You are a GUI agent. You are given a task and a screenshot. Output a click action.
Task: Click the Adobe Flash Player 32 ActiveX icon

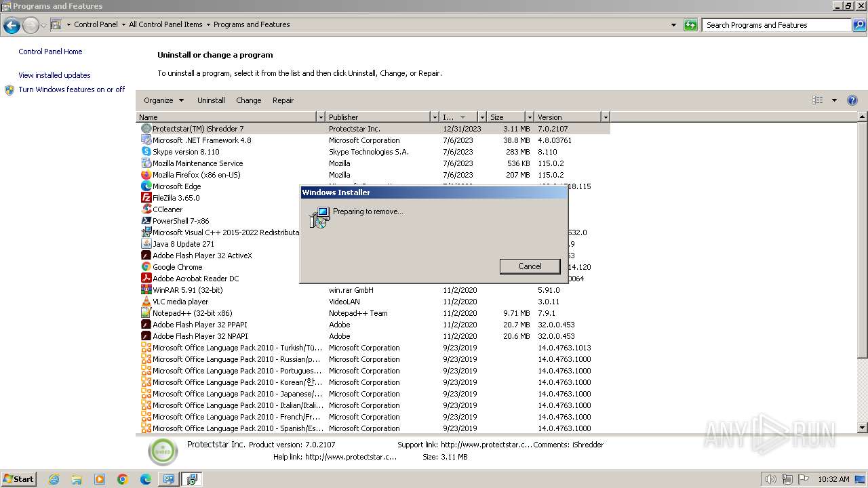[x=146, y=256]
